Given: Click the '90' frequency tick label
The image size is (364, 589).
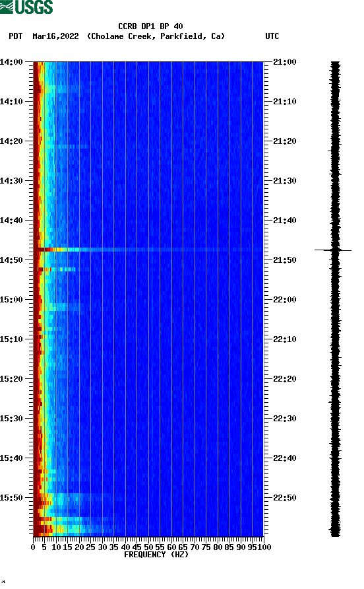Looking at the screenshot, I should pos(241,547).
